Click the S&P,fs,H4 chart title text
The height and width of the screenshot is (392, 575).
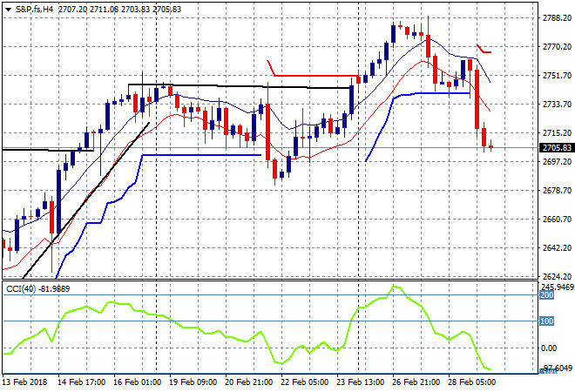tap(35, 10)
